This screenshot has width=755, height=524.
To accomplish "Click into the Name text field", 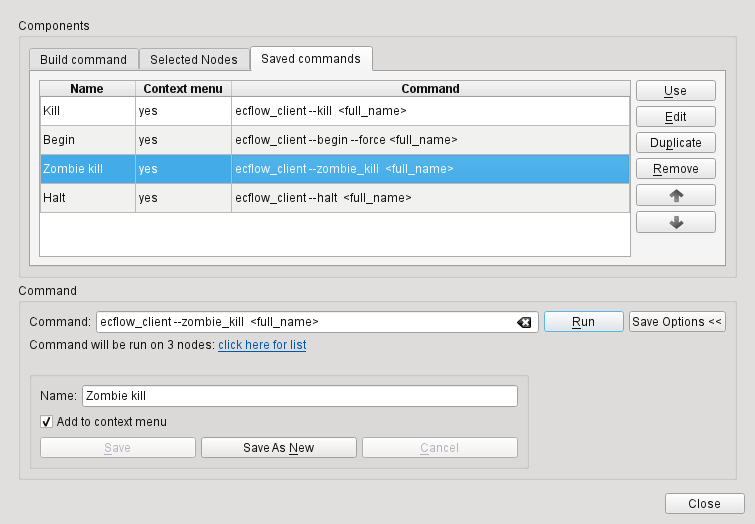I will click(299, 397).
